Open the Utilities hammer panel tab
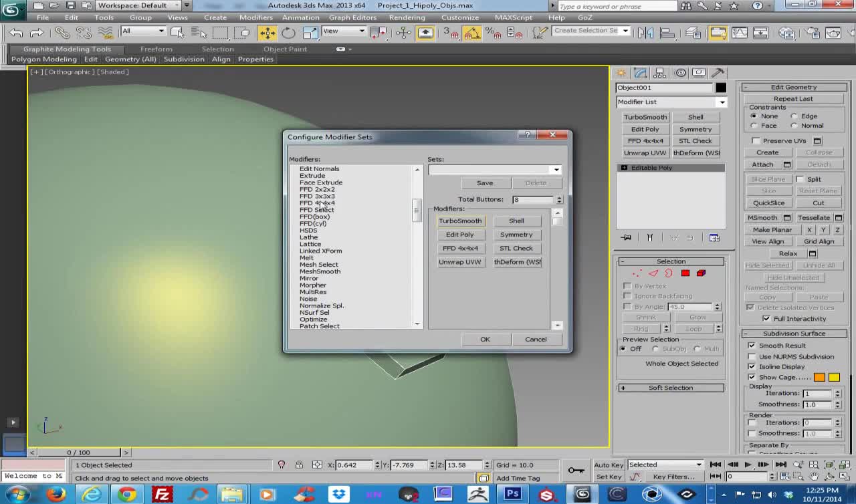856x504 pixels. coord(718,73)
